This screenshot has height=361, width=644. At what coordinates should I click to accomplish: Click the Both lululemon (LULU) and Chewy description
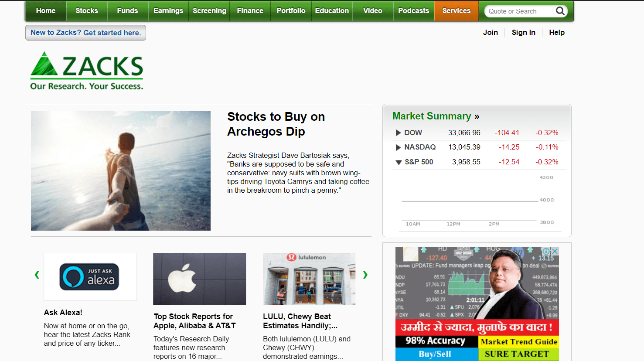click(x=307, y=347)
